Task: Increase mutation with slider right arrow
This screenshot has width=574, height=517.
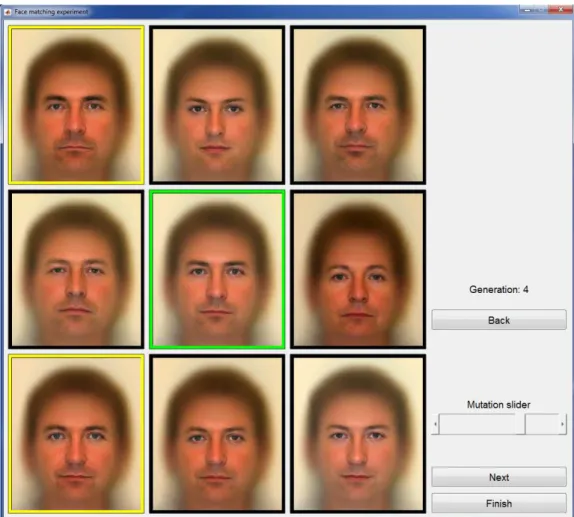Action: 563,424
